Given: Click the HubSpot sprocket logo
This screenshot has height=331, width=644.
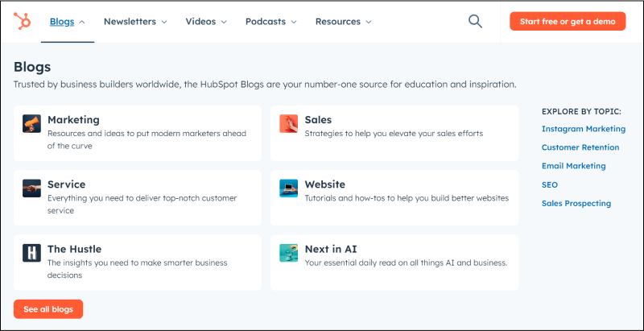Looking at the screenshot, I should pyautogui.click(x=22, y=21).
